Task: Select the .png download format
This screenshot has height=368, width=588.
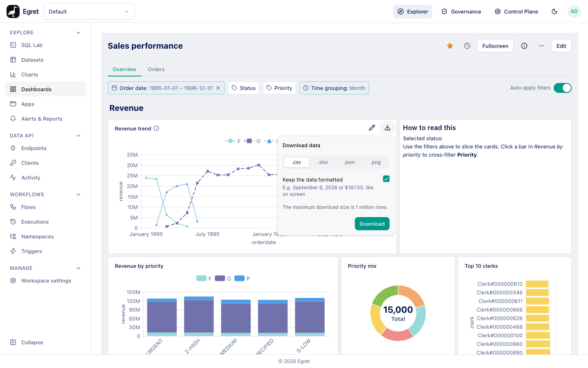Action: coord(376,162)
